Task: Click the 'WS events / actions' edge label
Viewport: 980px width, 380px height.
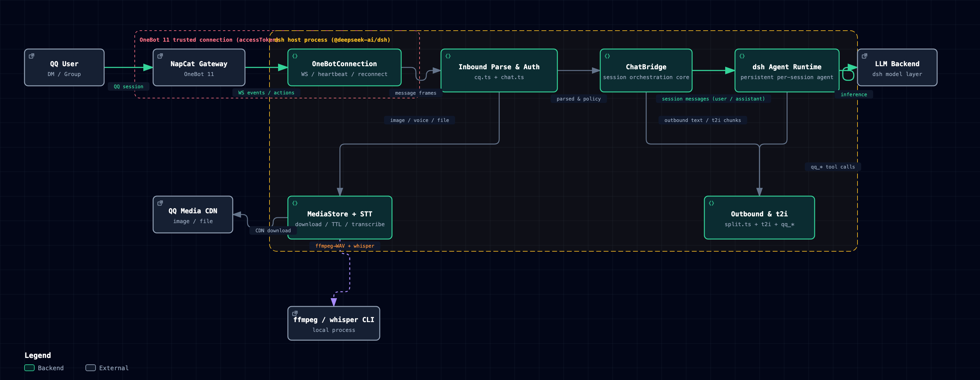Action: pos(266,93)
